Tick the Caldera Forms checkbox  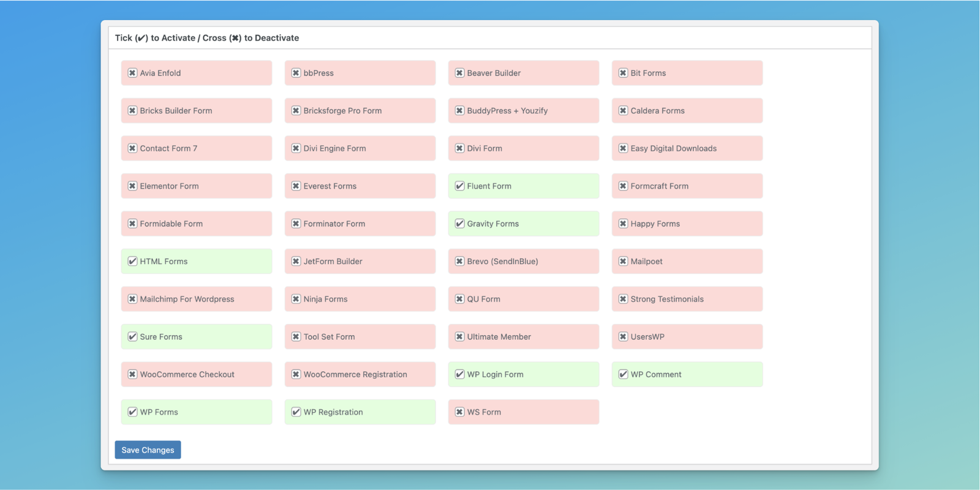tap(623, 111)
